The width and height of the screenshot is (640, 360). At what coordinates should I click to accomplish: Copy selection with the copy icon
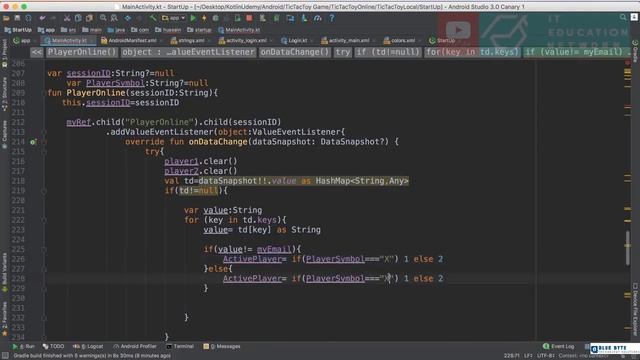coord(78,18)
